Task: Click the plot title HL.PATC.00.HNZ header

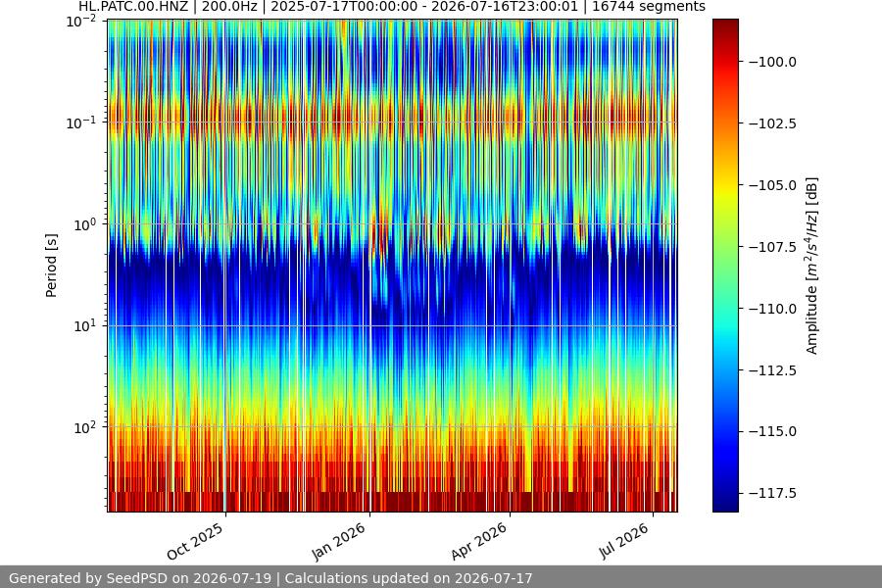Action: coord(391,7)
